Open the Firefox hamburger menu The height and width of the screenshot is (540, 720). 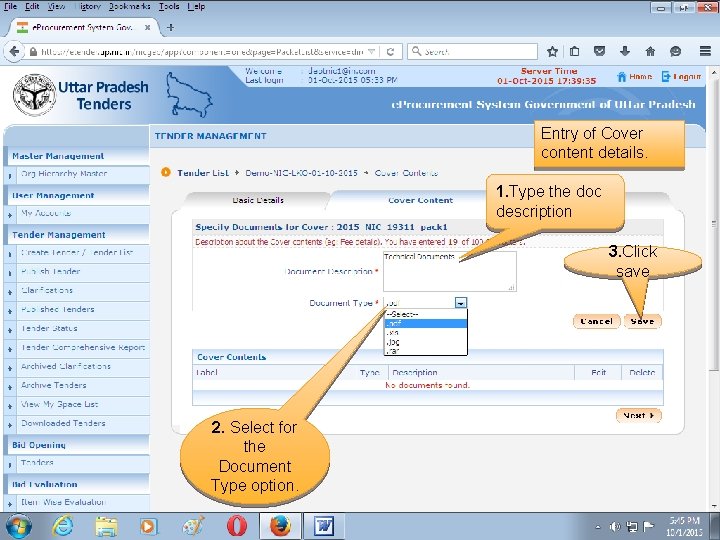705,51
